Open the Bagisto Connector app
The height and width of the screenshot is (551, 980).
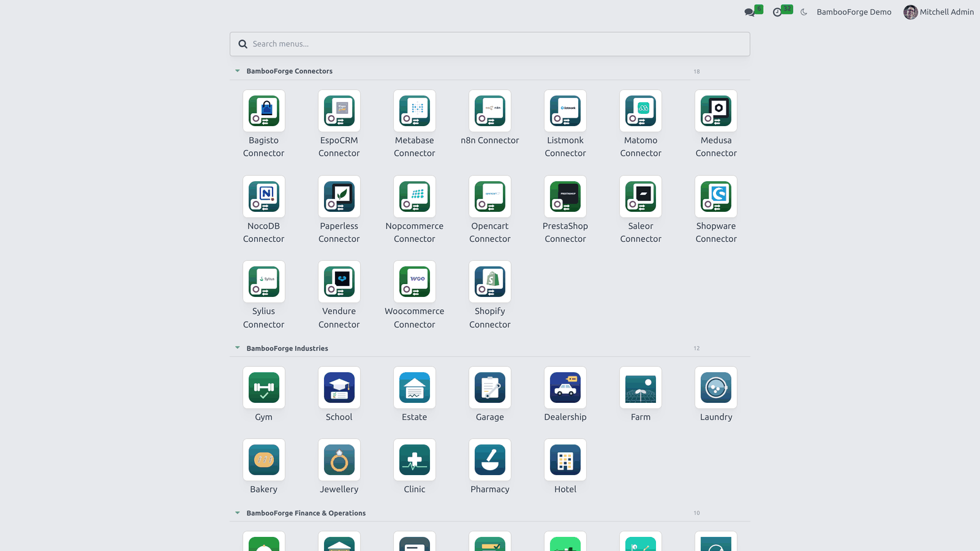click(264, 111)
